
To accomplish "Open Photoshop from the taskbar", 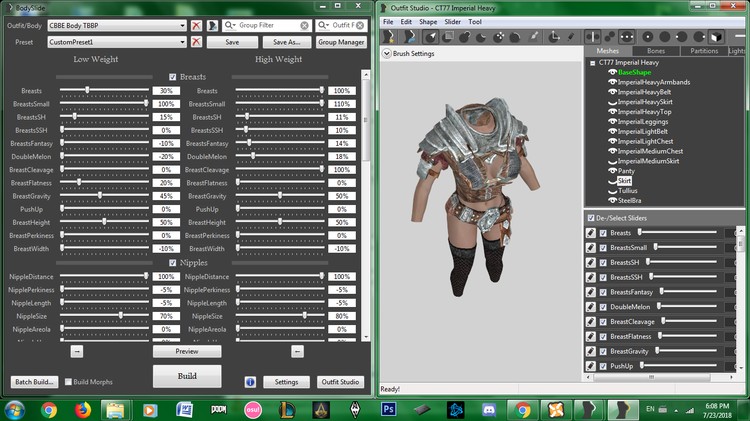I will [x=388, y=410].
